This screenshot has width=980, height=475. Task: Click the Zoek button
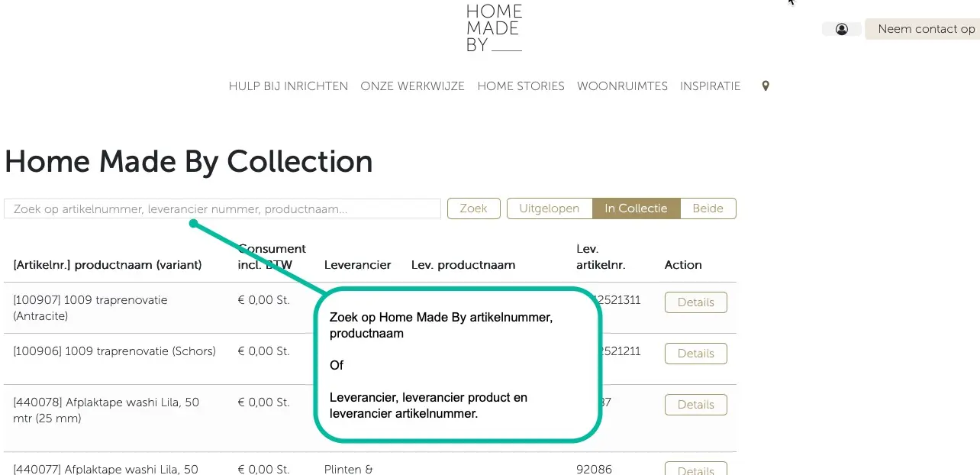(473, 208)
